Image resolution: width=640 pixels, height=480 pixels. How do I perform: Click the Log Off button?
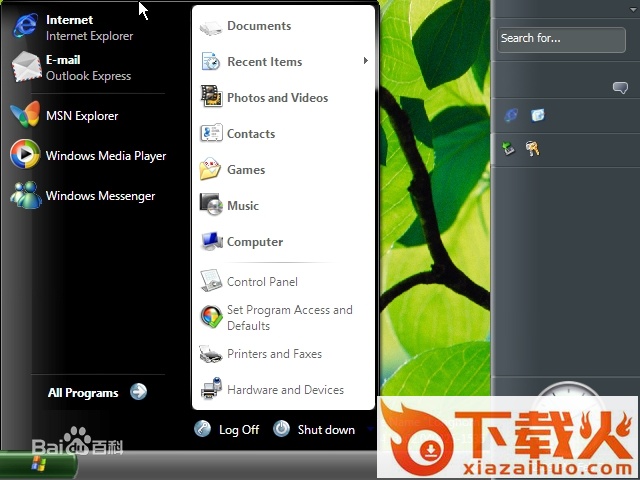point(227,429)
